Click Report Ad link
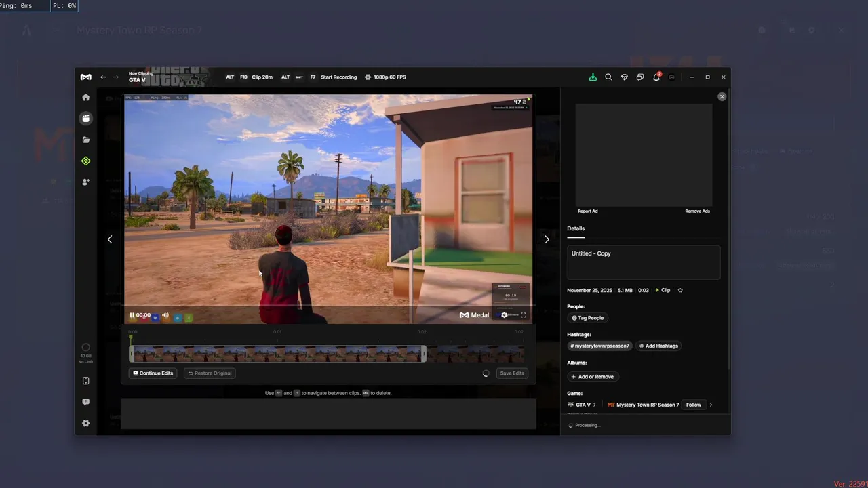 point(588,211)
